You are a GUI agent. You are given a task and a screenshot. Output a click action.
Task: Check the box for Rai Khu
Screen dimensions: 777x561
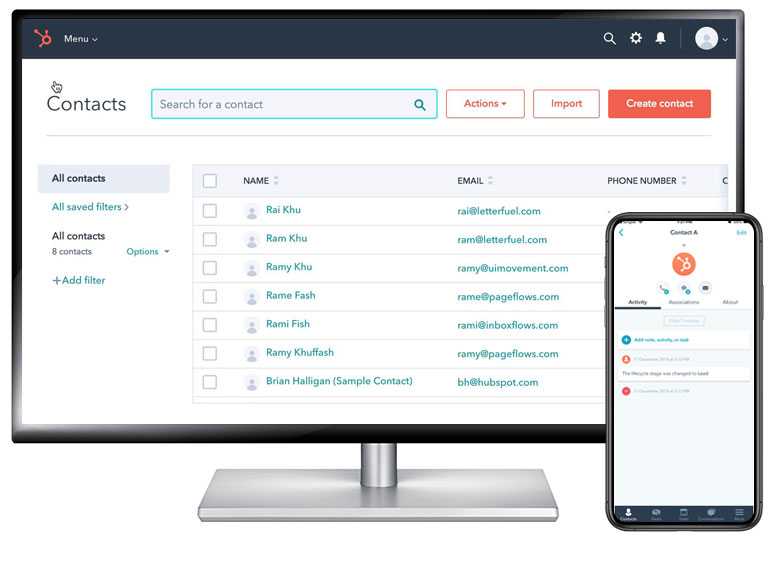coord(210,210)
